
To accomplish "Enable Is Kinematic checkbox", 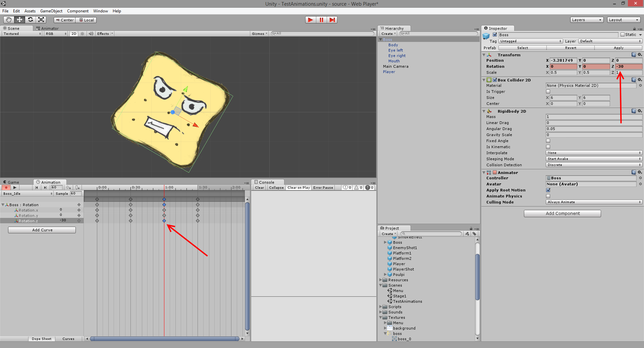I will coord(548,147).
